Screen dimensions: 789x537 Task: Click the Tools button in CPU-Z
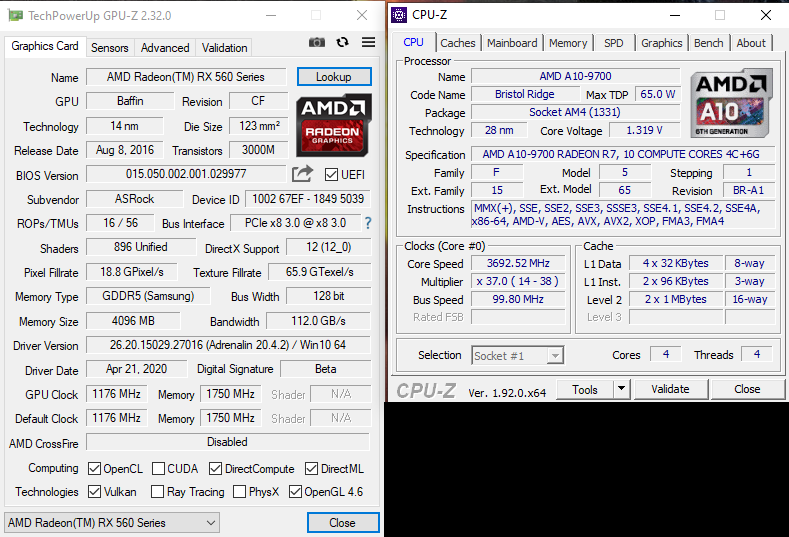coord(585,389)
